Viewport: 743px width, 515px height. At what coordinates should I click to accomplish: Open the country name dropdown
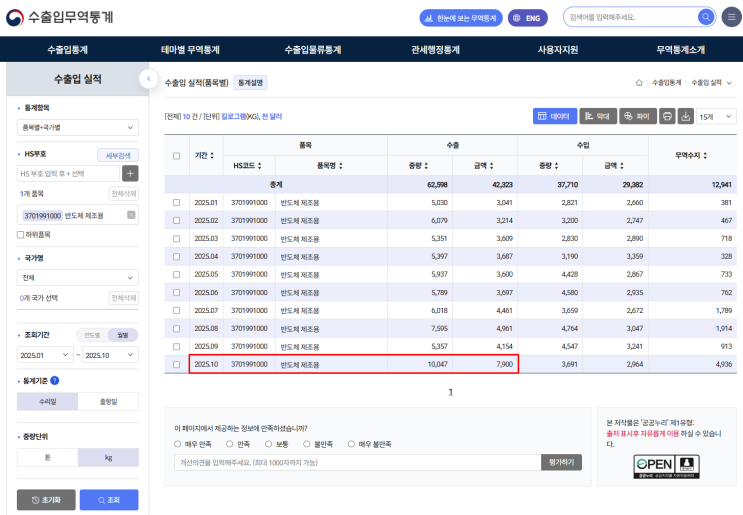[x=78, y=278]
